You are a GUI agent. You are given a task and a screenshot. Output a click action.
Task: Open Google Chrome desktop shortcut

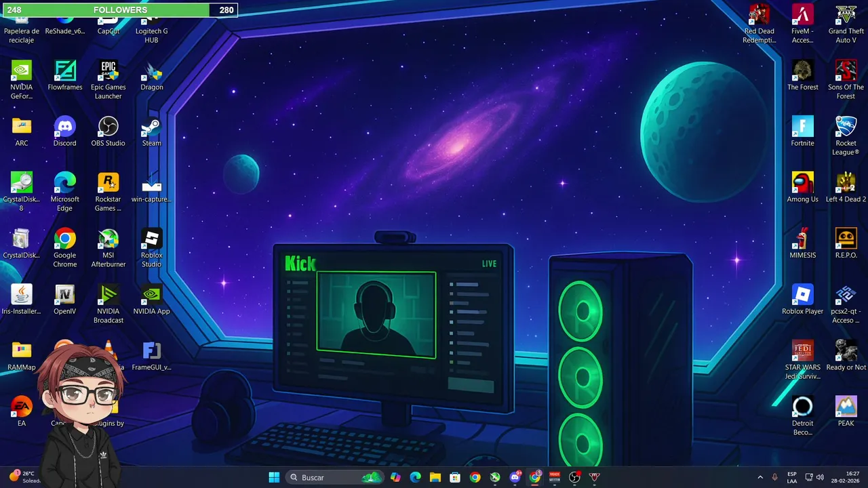(x=65, y=248)
